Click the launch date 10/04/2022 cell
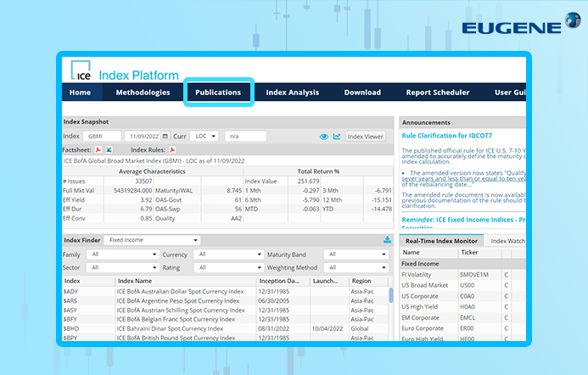This screenshot has width=588, height=375. click(x=328, y=328)
